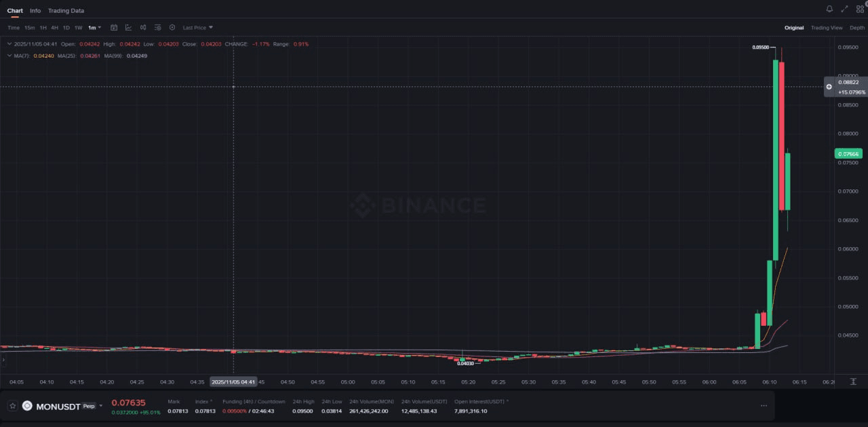This screenshot has height=427, width=868.
Task: Switch to Trading View chart mode
Action: tap(826, 28)
